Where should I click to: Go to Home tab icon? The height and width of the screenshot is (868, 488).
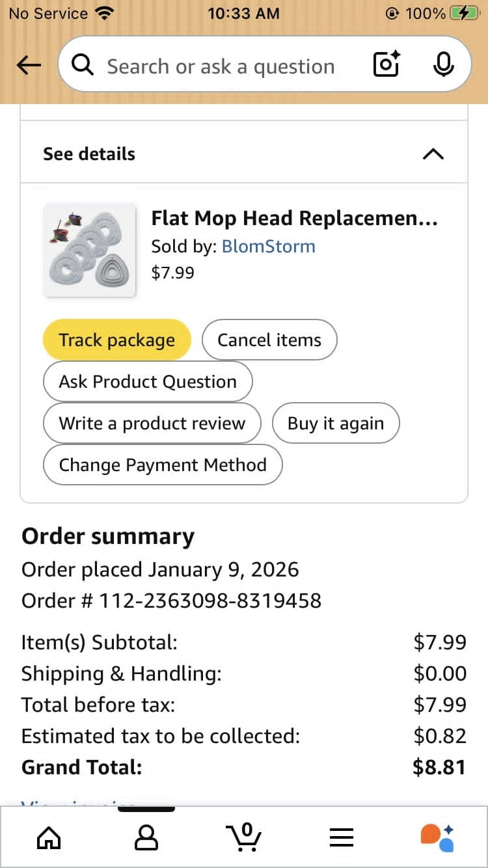pos(49,837)
